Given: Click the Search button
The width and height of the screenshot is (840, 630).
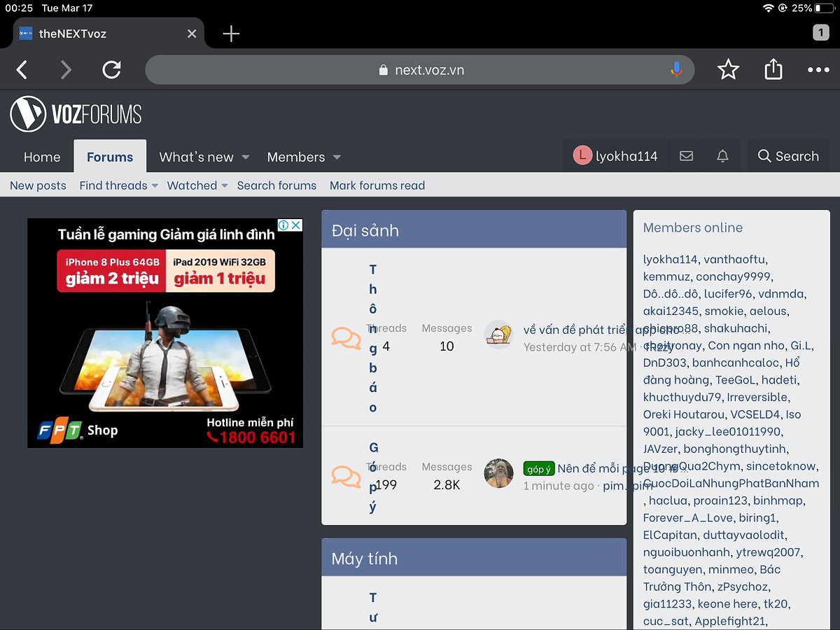Looking at the screenshot, I should 788,156.
